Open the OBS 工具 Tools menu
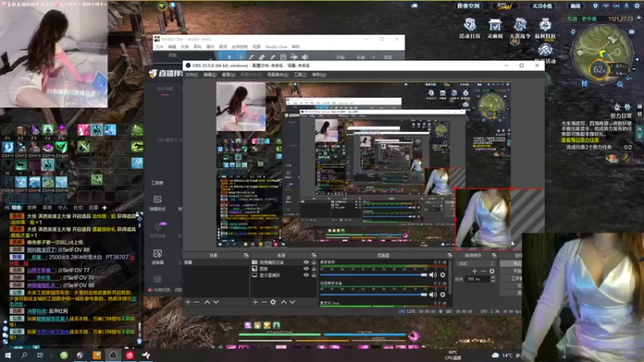Screen dimensions: 644x362 tap(300, 75)
